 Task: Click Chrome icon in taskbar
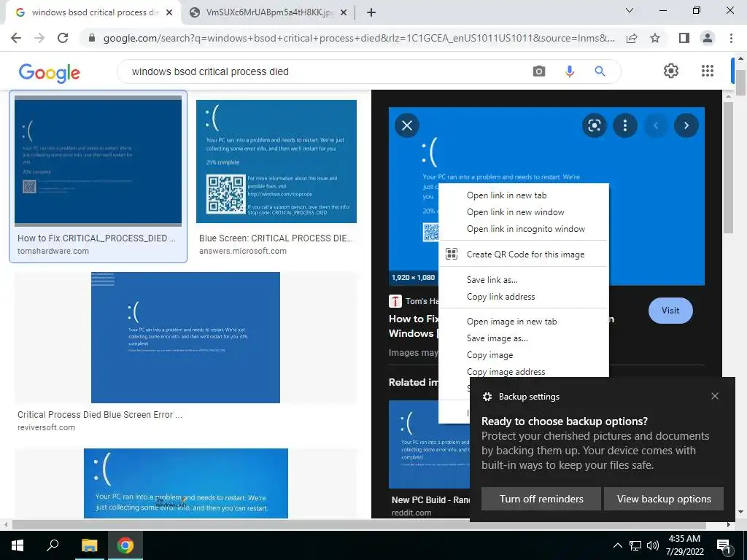coord(125,545)
